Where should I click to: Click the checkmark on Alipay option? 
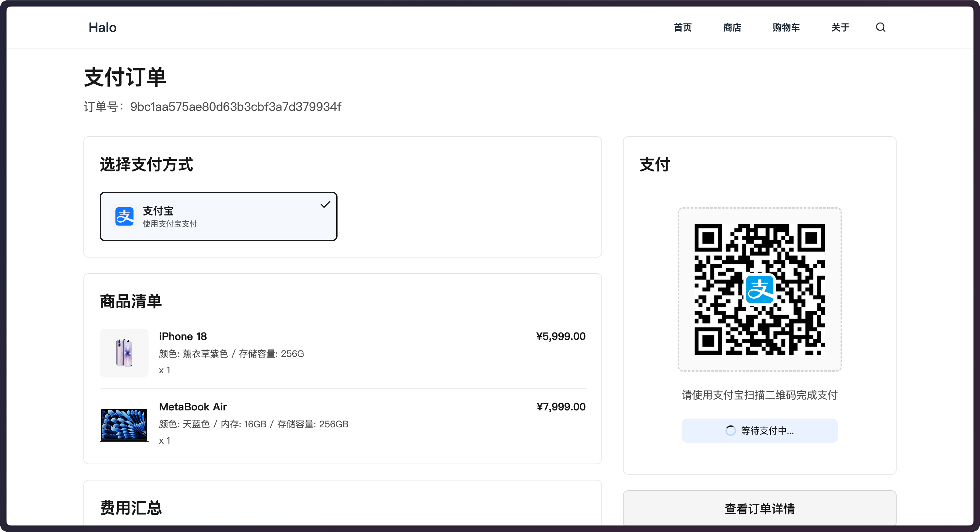[x=325, y=205]
